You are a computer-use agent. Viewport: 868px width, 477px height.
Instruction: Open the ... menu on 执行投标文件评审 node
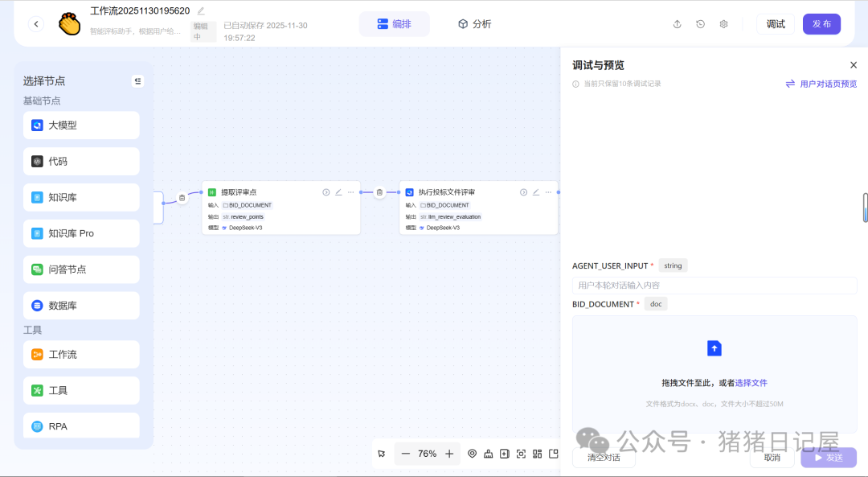[x=548, y=191]
